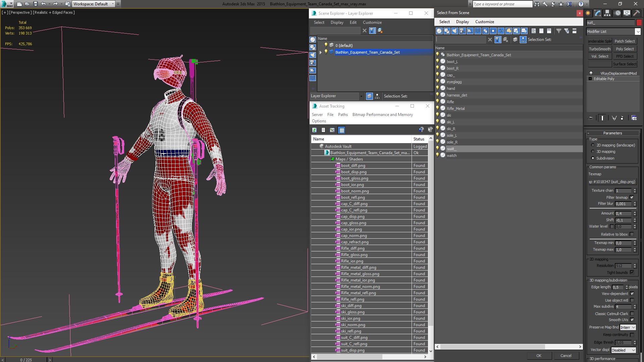Enable Relative to bbox checkbox

click(x=632, y=234)
